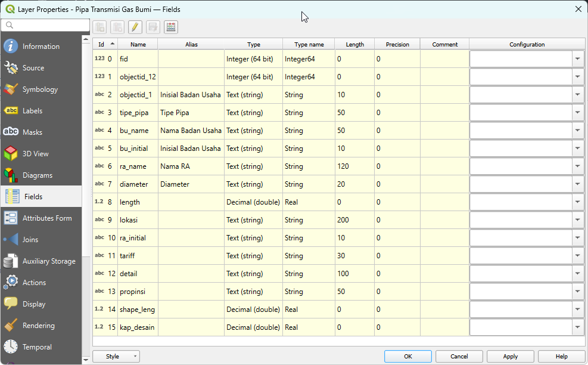The width and height of the screenshot is (588, 365).
Task: Select Diagrams in the left sidebar
Action: pyautogui.click(x=37, y=175)
